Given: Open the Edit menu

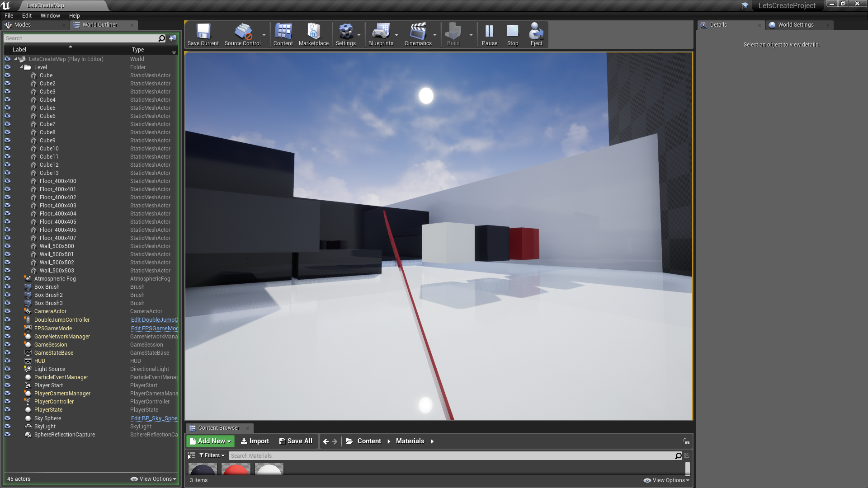Looking at the screenshot, I should pyautogui.click(x=27, y=15).
